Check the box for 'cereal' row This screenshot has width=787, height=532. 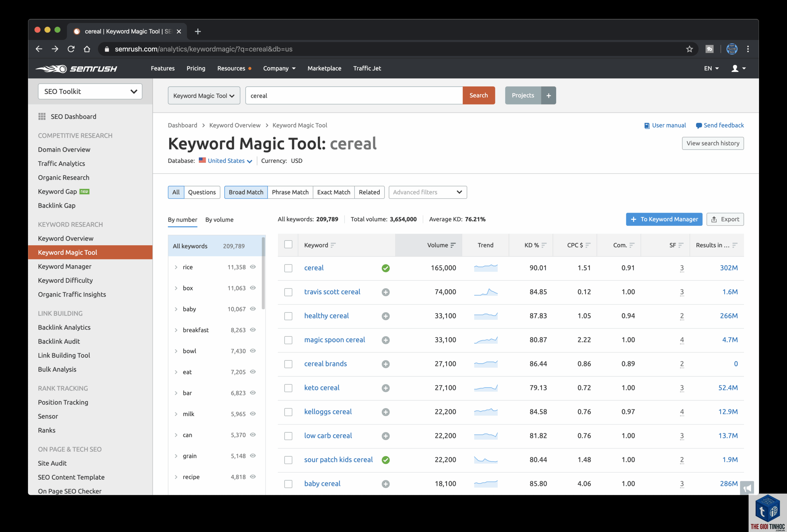click(288, 268)
